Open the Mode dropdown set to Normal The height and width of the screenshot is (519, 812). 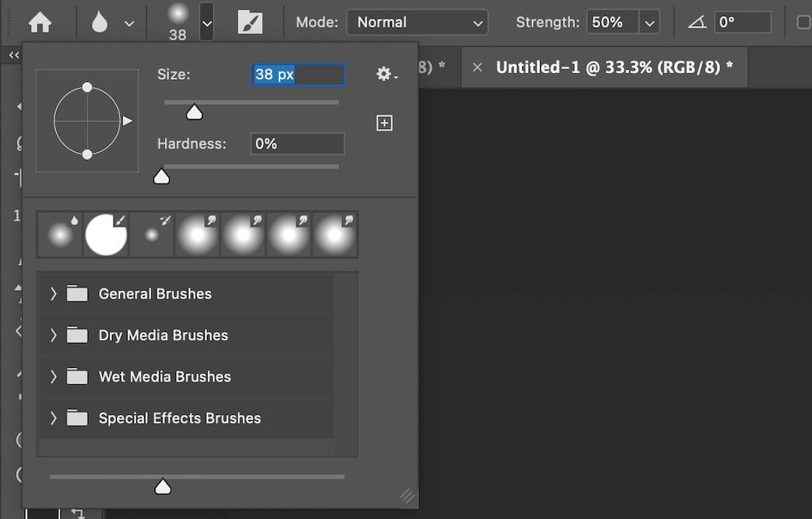pyautogui.click(x=417, y=23)
